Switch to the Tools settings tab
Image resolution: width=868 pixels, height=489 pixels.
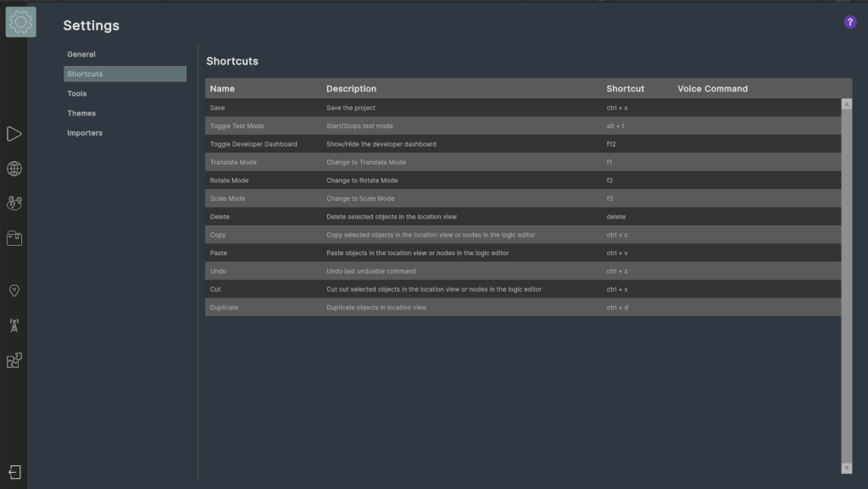[77, 93]
